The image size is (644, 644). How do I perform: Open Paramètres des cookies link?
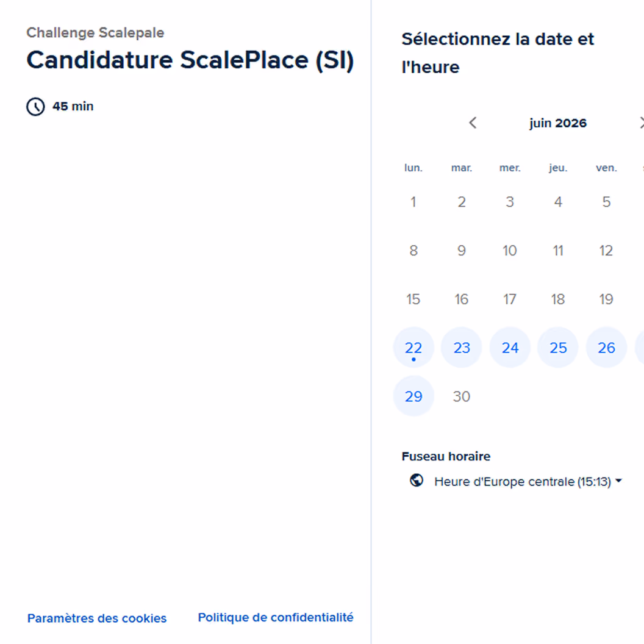pyautogui.click(x=97, y=618)
